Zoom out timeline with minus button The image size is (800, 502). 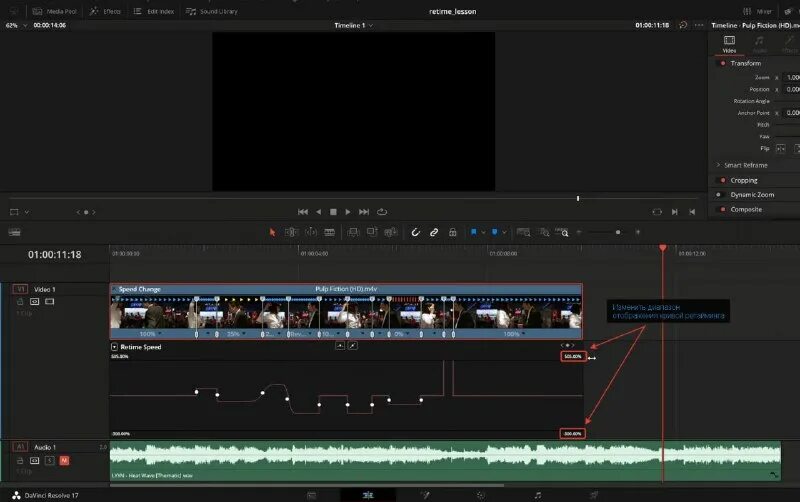(579, 232)
